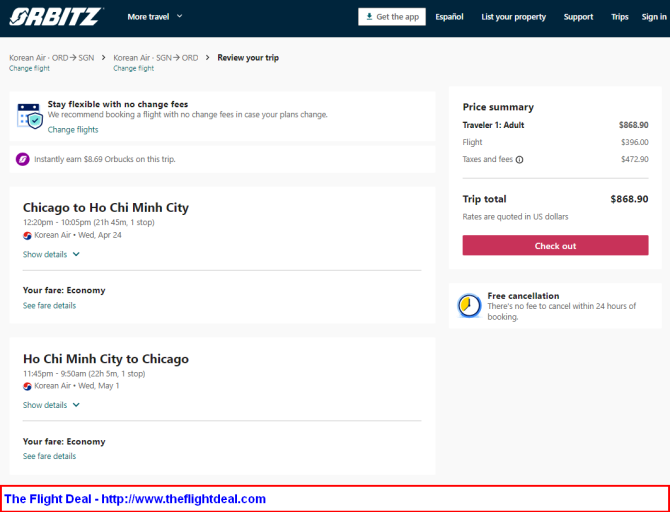Click the Get the app button
Viewport: 670px width, 512px height.
tap(392, 17)
